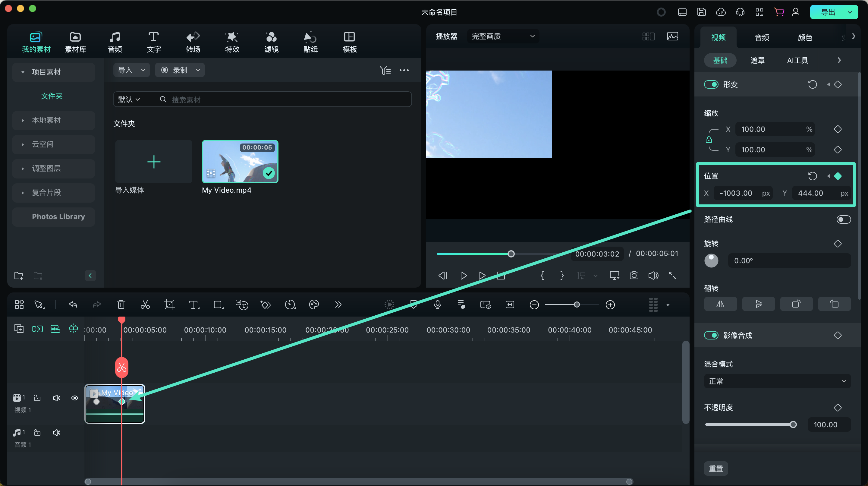The width and height of the screenshot is (868, 486).
Task: Select the crop tool icon
Action: coord(169,305)
